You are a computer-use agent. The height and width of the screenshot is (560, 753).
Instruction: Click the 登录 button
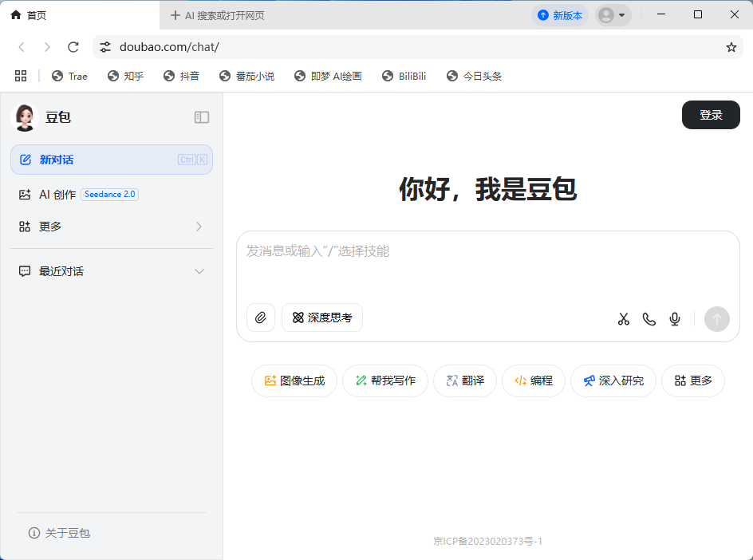(x=711, y=115)
